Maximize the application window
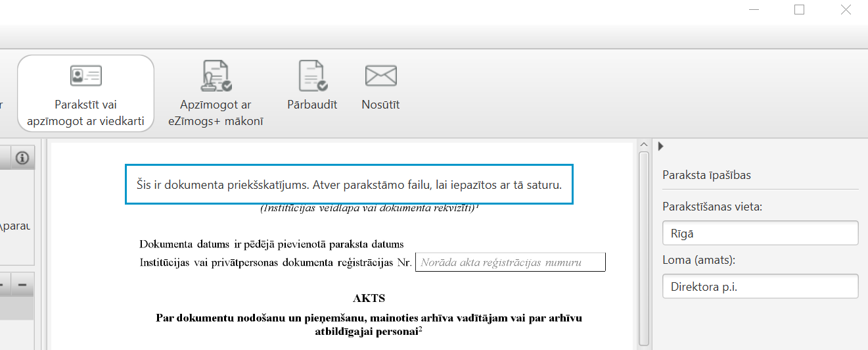The image size is (868, 350). pyautogui.click(x=800, y=9)
